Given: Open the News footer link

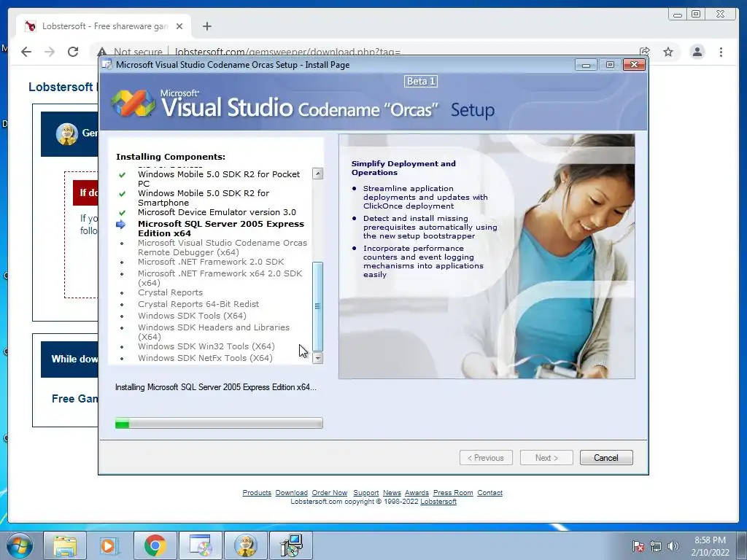Looking at the screenshot, I should [x=392, y=493].
